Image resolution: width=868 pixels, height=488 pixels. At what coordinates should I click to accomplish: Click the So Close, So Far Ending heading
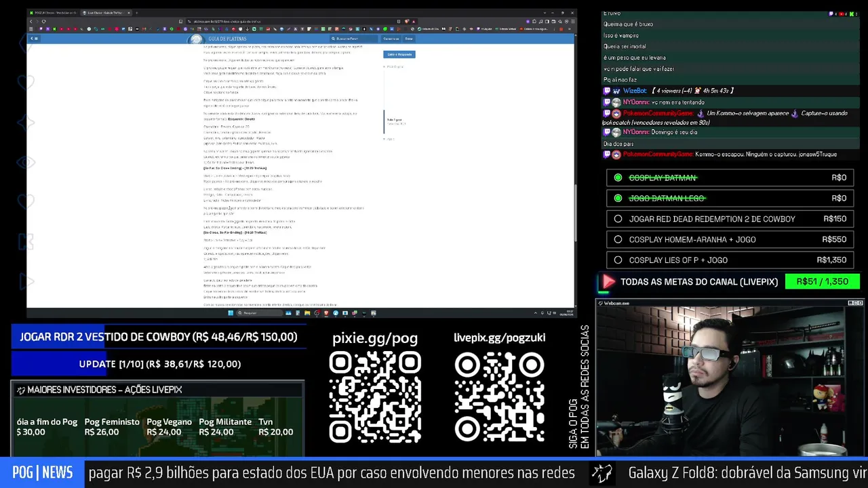point(235,232)
